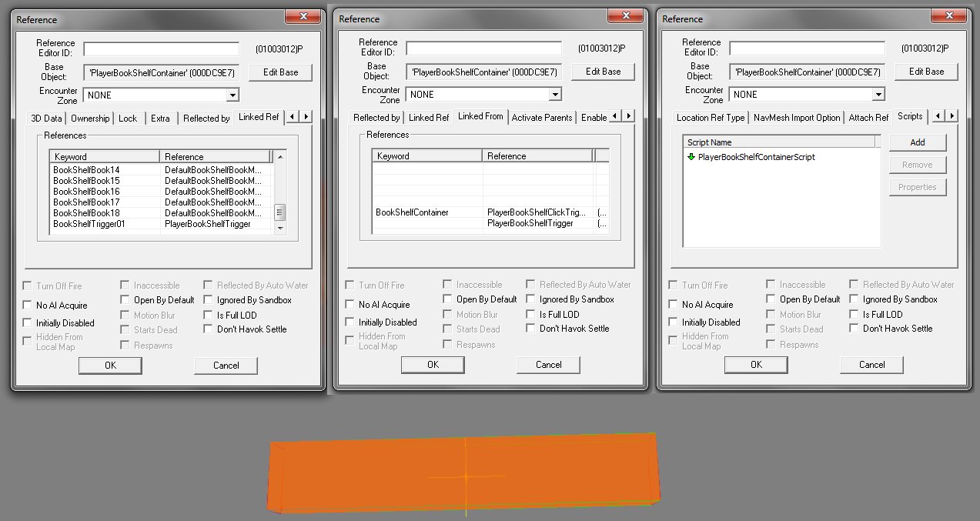This screenshot has height=521, width=980.
Task: Click OK in middle Reference dialog
Action: point(433,365)
